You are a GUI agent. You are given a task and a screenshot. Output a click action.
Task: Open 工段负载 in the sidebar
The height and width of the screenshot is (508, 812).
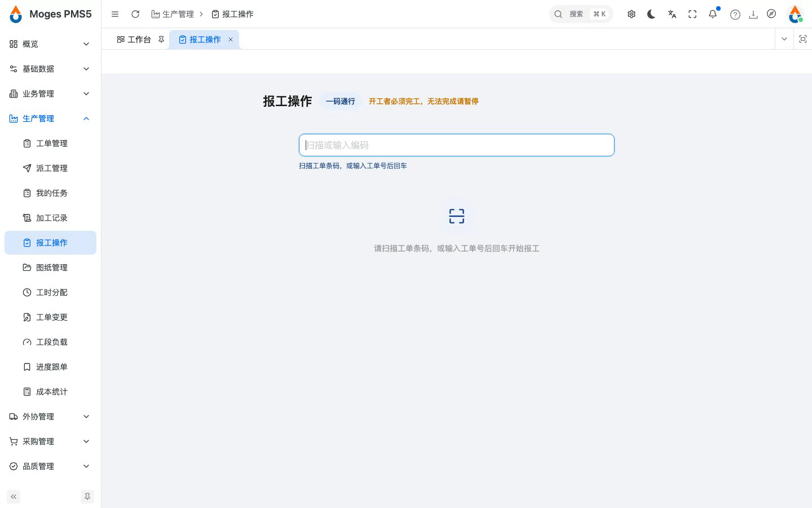[50, 342]
